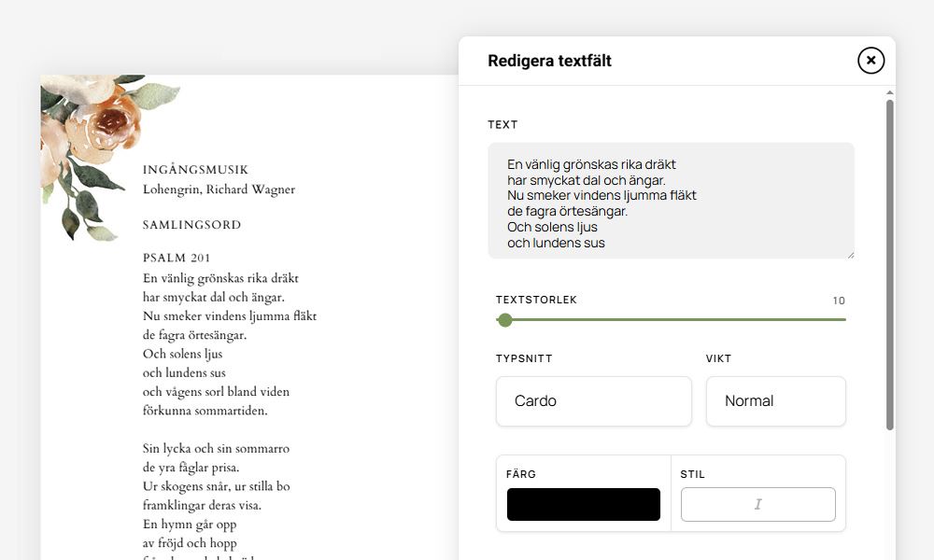Click document line 'framklingar deras visa.'
Viewport: 934px width, 560px height.
[202, 506]
